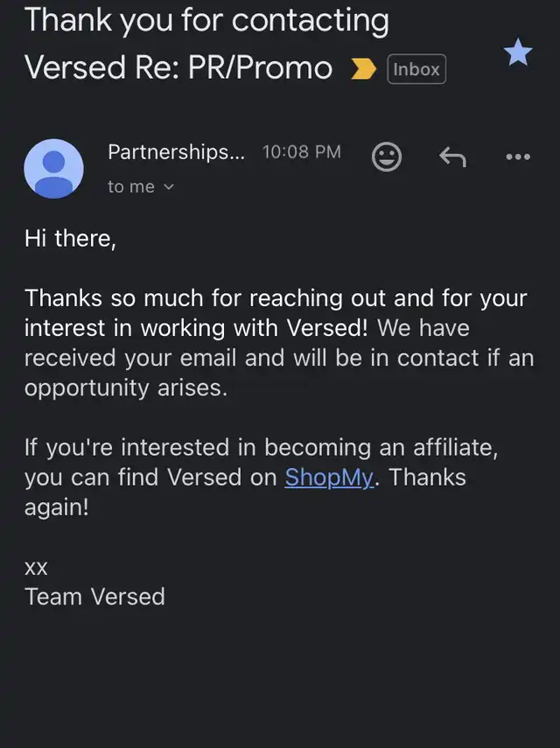The height and width of the screenshot is (748, 560).
Task: Open the ShopMy link
Action: coord(329,478)
